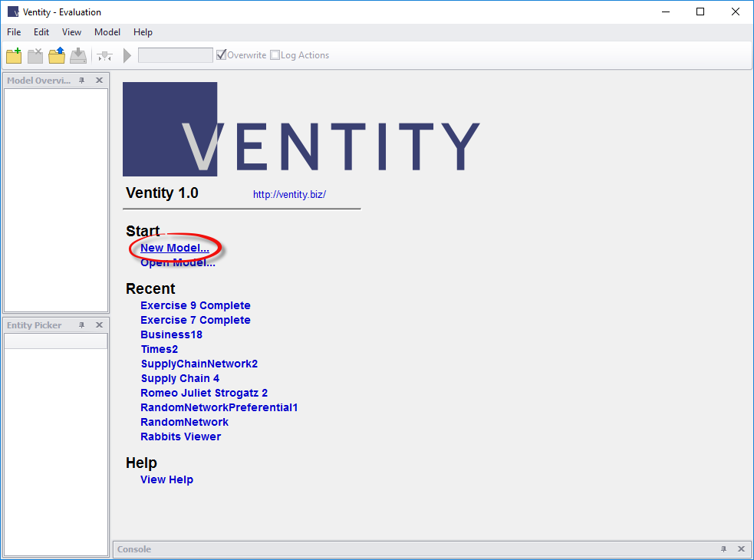Viewport: 754px width, 560px height.
Task: Open recent model RandomNetwork
Action: 184,422
